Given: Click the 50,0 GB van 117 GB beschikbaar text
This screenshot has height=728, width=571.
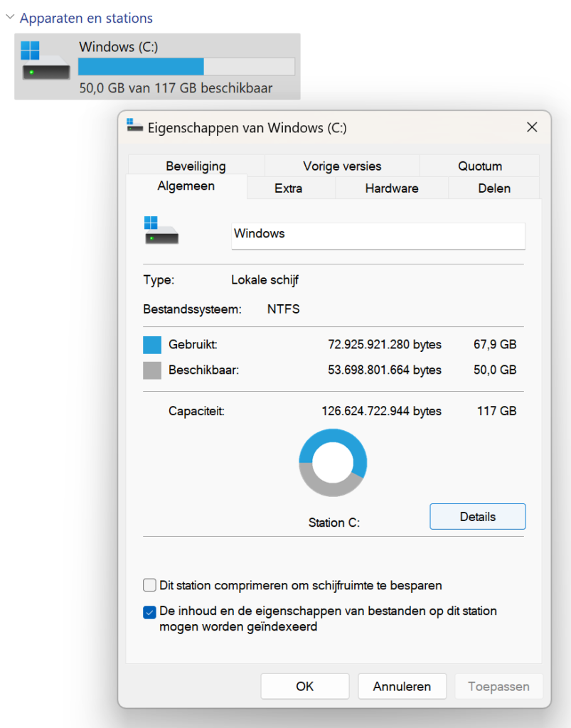Looking at the screenshot, I should 176,87.
